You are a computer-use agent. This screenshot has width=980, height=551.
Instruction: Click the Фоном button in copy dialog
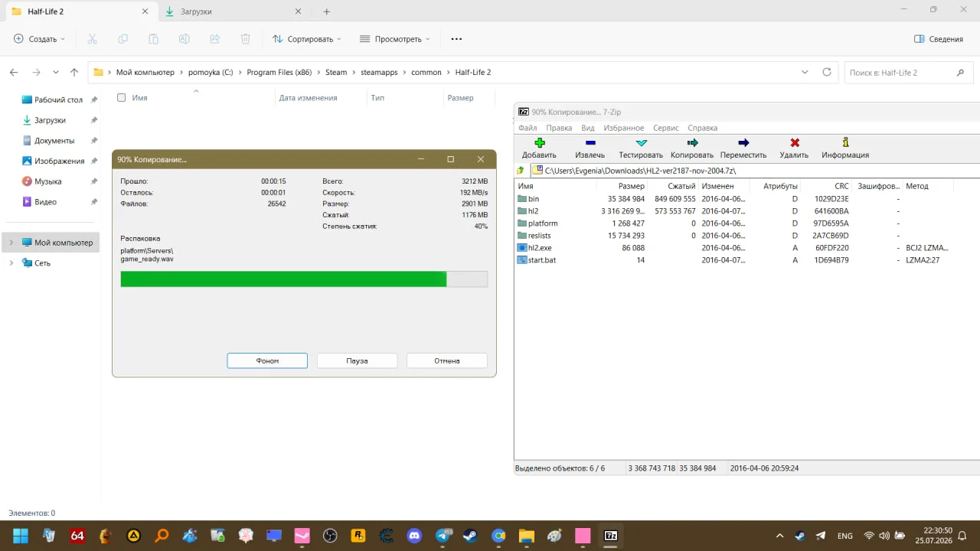point(267,360)
